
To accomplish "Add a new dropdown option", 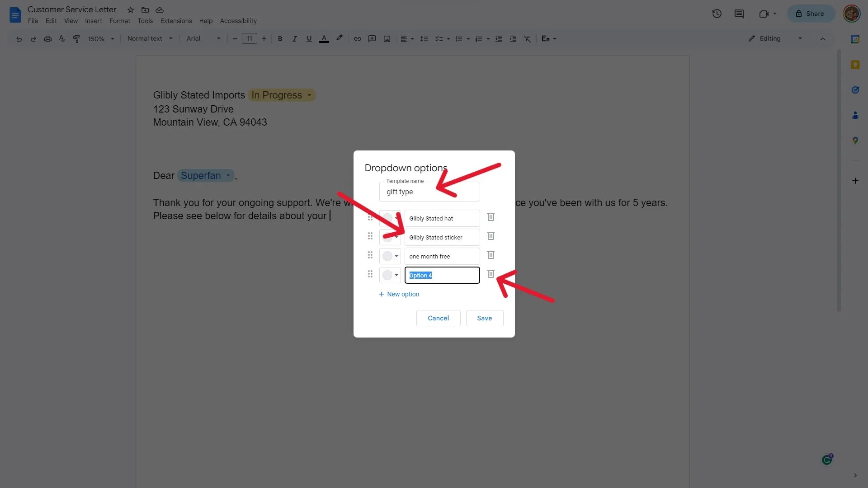I will point(399,294).
